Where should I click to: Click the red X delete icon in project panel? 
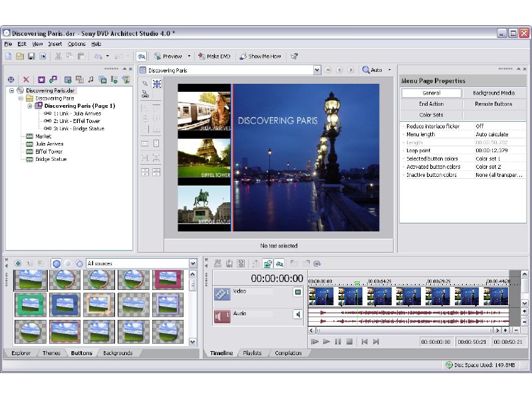pos(27,80)
